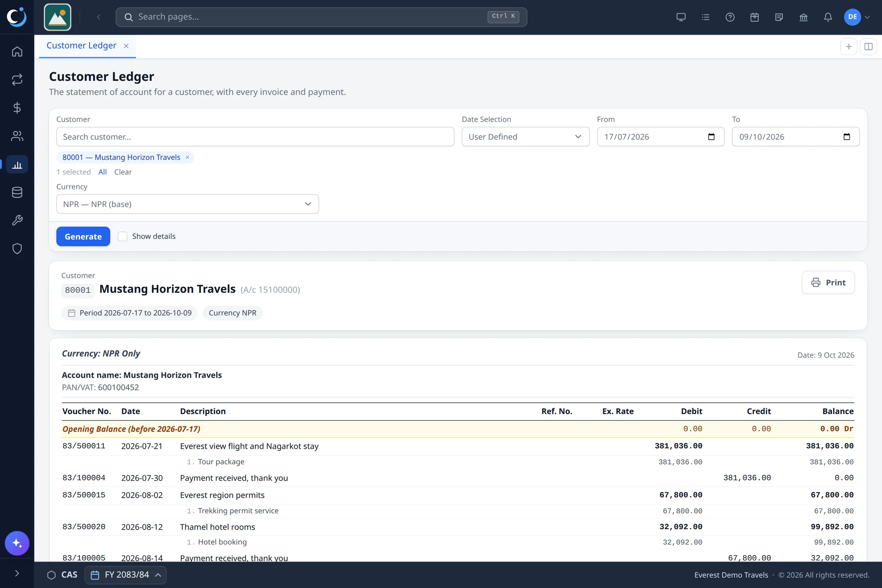Click the list icon in top bar
This screenshot has height=588, width=882.
pyautogui.click(x=705, y=17)
